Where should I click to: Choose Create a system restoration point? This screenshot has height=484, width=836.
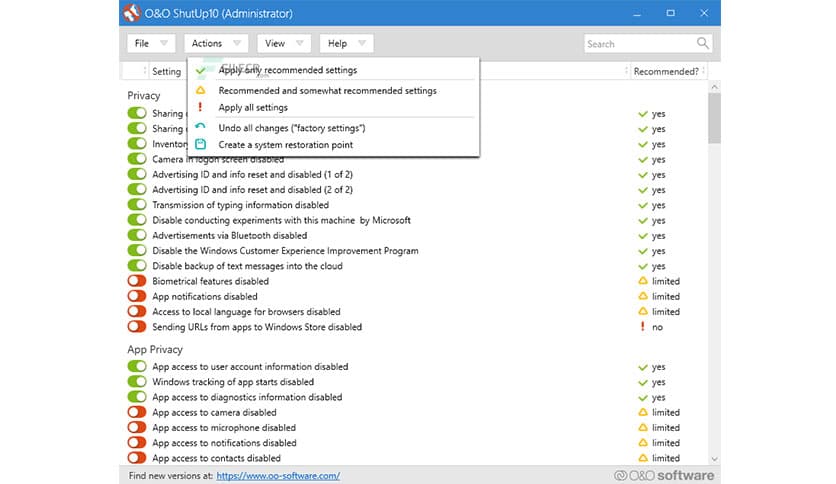tap(285, 145)
